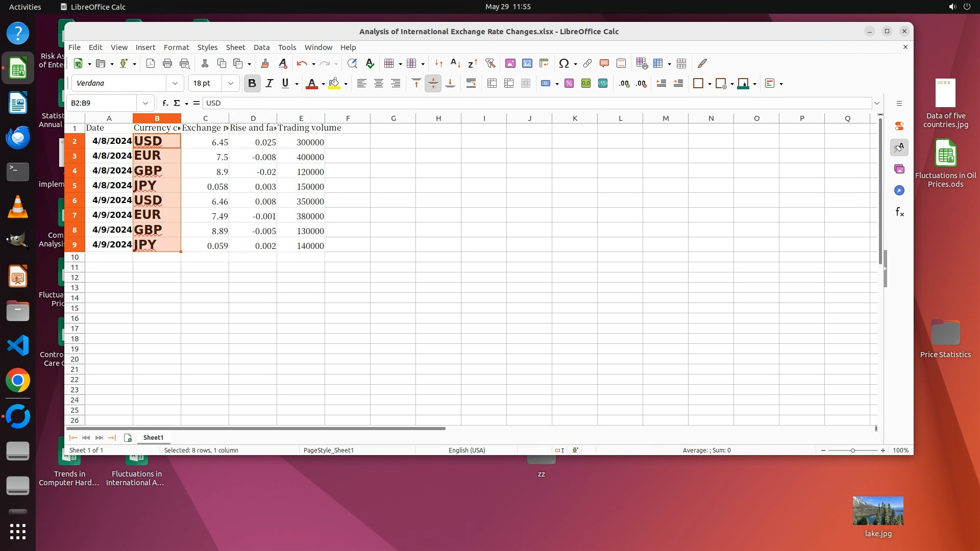Click the Clone Formatting paintbrush icon
This screenshot has height=551, width=980.
click(264, 63)
